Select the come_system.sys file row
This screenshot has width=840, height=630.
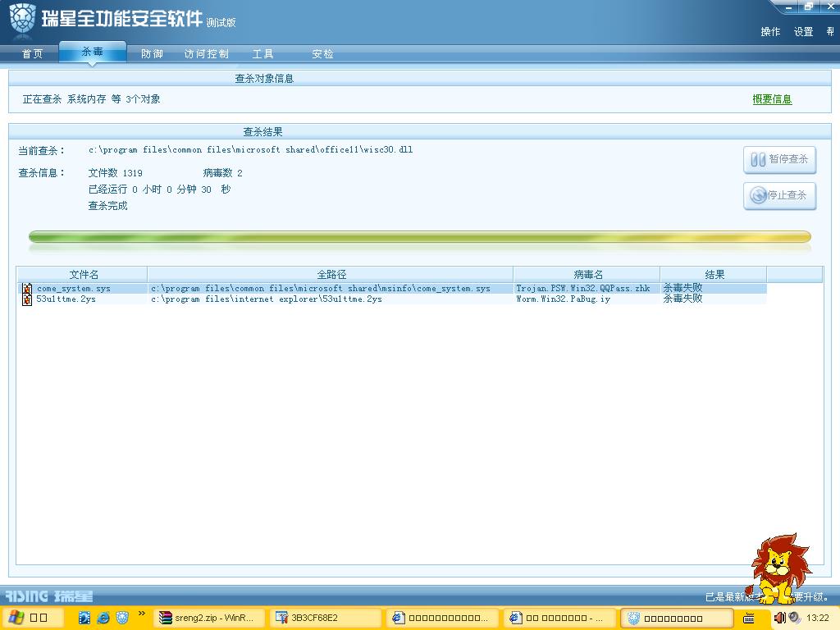[x=392, y=288]
